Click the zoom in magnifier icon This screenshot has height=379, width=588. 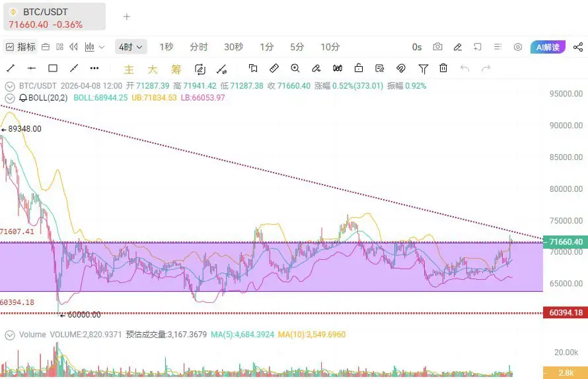point(295,68)
